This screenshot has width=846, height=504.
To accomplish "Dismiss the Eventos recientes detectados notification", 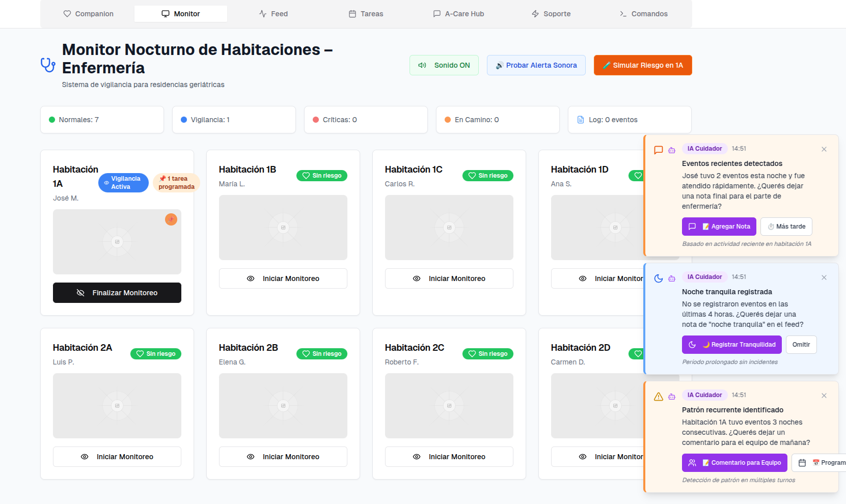I will pyautogui.click(x=824, y=149).
